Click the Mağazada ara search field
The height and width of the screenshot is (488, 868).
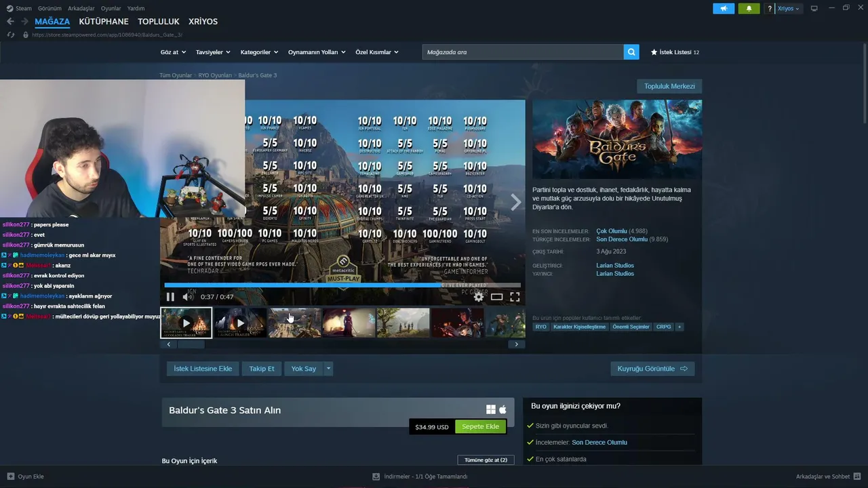click(523, 52)
